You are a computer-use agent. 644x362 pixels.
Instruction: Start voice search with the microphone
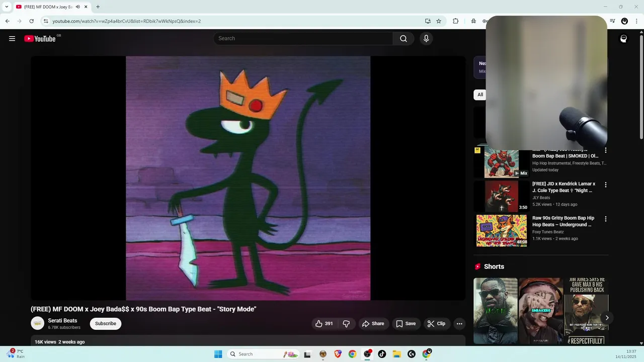click(x=426, y=39)
